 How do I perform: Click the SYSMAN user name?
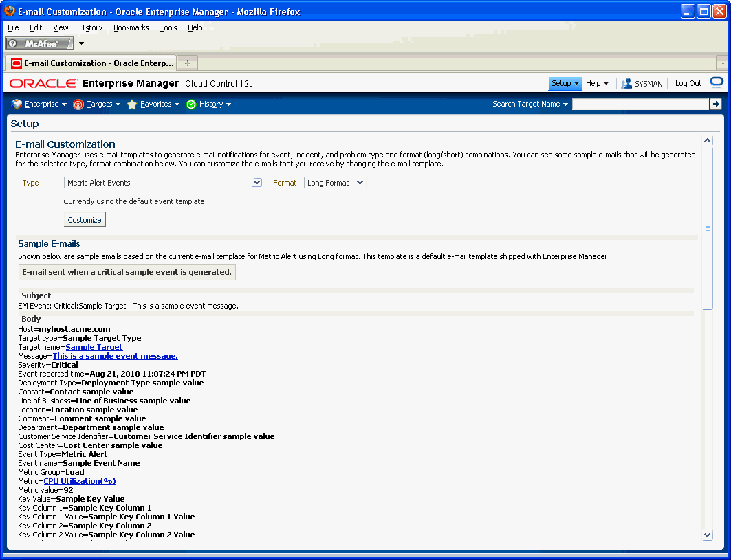(648, 84)
